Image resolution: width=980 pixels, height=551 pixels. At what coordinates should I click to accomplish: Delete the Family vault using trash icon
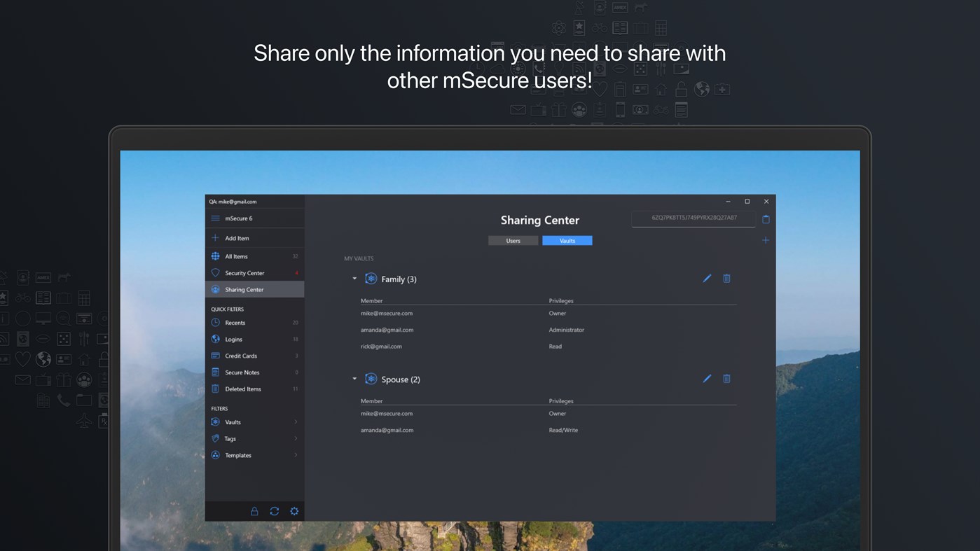pyautogui.click(x=726, y=279)
